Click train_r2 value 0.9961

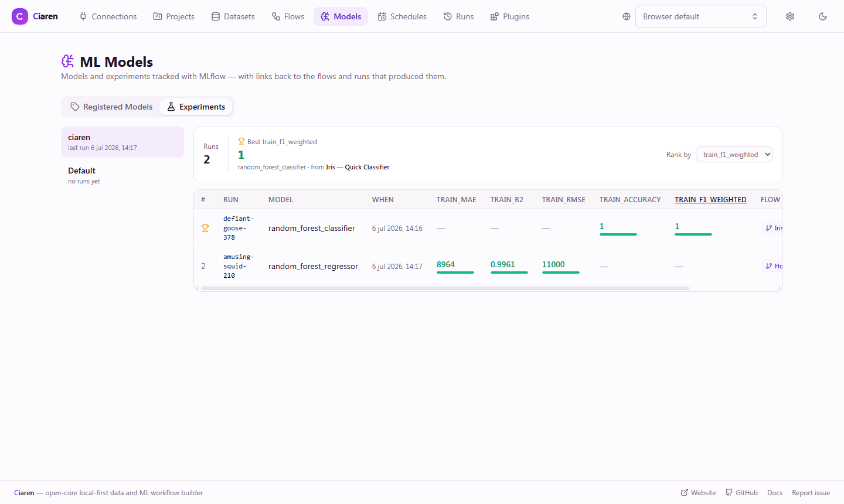[x=503, y=264]
